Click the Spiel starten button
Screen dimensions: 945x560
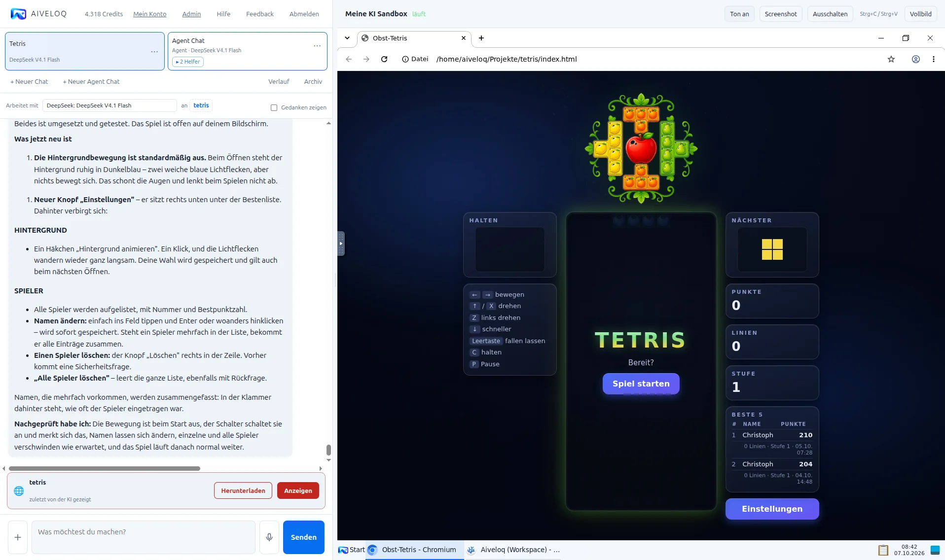point(641,384)
